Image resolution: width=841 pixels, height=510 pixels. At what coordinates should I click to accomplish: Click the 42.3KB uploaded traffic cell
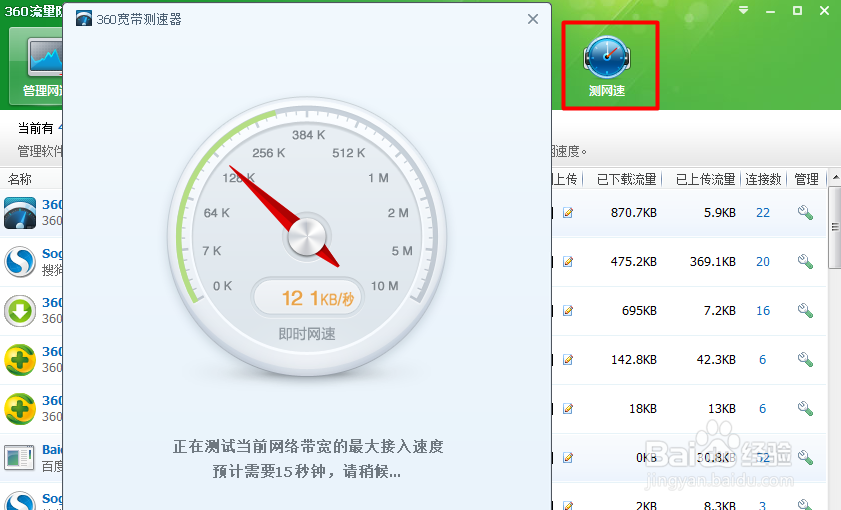point(716,360)
